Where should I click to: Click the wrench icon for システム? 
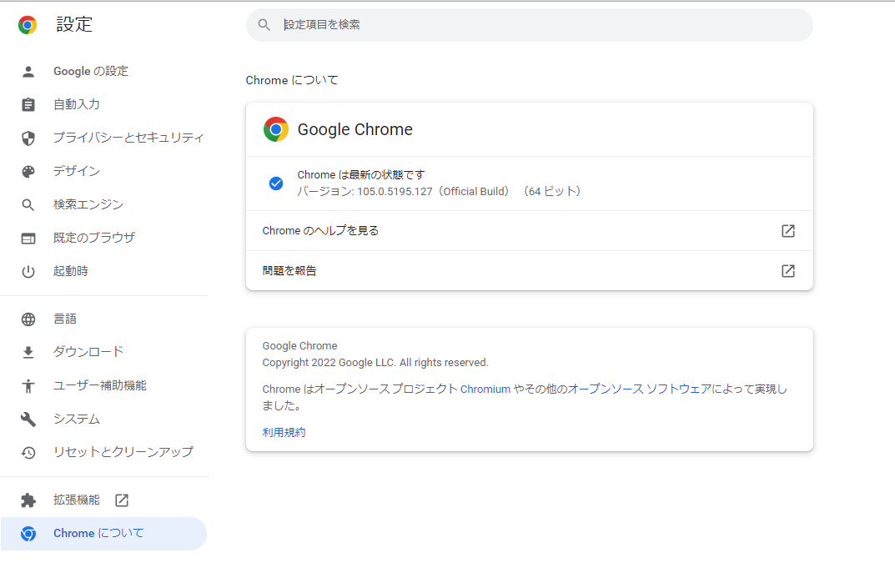[28, 420]
